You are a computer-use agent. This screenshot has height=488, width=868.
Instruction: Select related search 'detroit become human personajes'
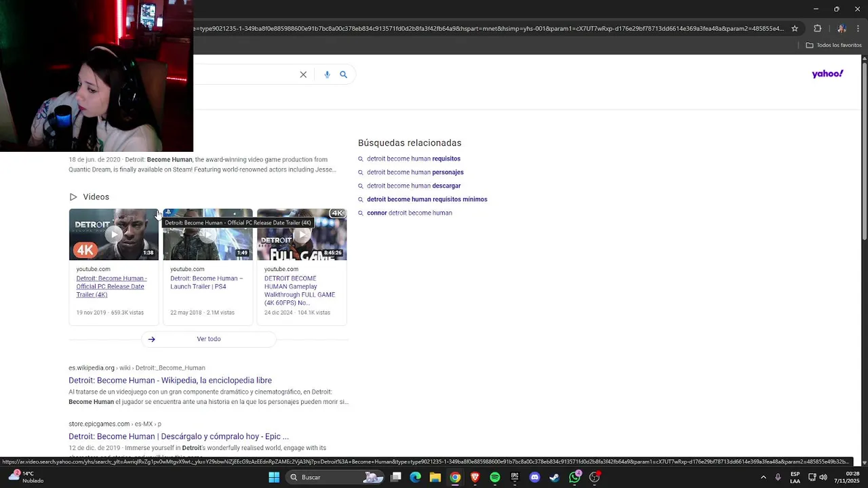click(x=415, y=172)
